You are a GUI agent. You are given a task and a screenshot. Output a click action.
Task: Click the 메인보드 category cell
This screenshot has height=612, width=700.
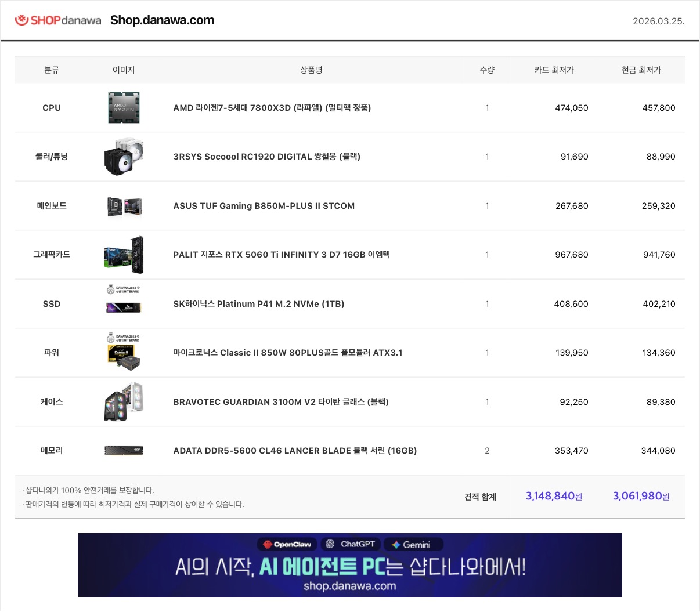tap(52, 206)
